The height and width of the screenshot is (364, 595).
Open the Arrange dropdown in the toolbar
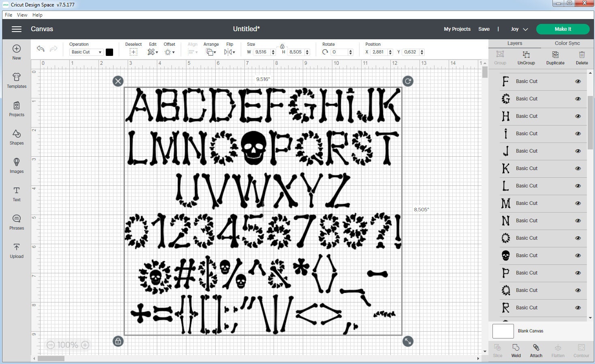pos(211,52)
